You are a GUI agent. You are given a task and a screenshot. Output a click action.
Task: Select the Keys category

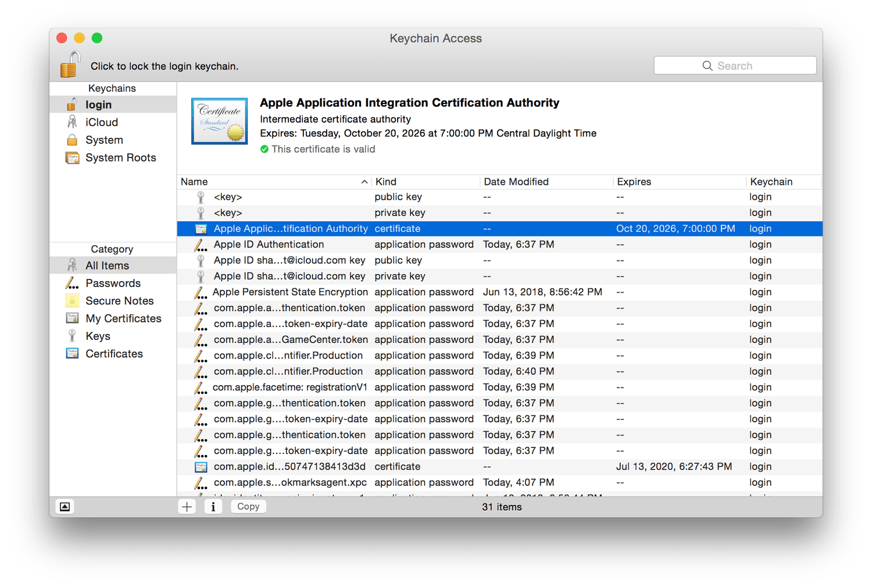98,336
